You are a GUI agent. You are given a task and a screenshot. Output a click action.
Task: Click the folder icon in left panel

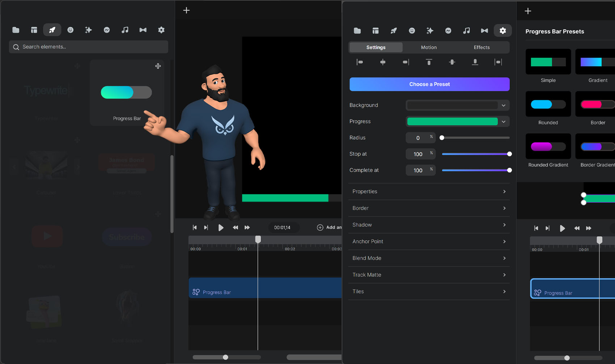click(x=16, y=30)
